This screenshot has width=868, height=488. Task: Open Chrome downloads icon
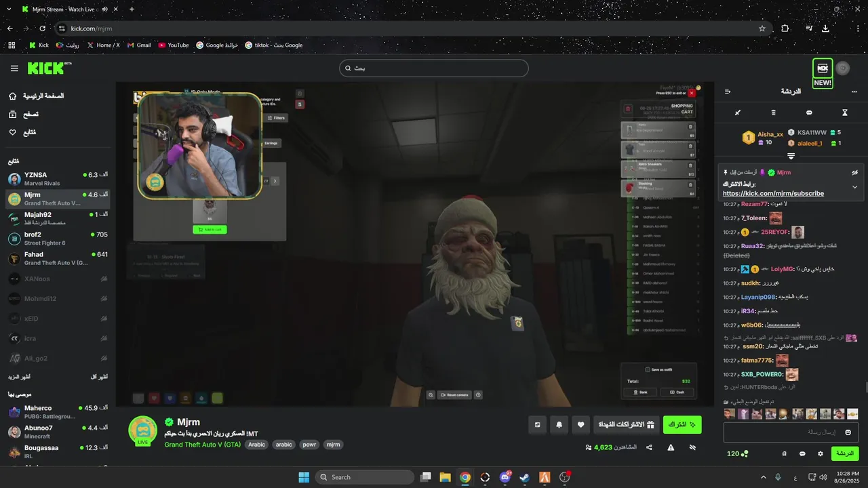click(825, 28)
